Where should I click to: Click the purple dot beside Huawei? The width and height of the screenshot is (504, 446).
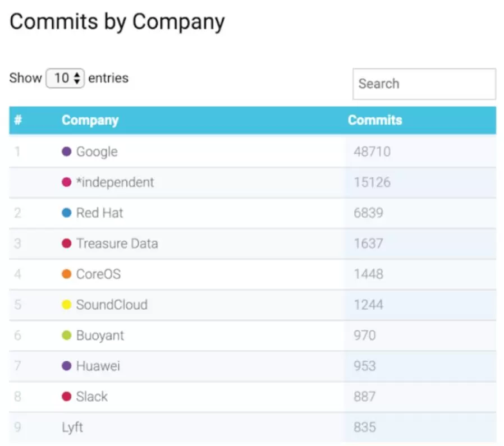[x=67, y=366]
